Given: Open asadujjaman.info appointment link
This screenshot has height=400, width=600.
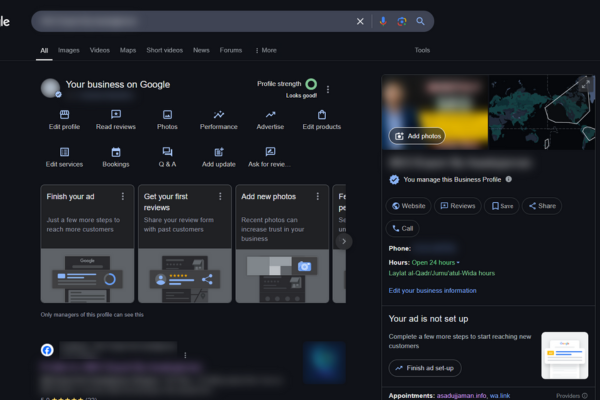Looking at the screenshot, I should (x=461, y=395).
